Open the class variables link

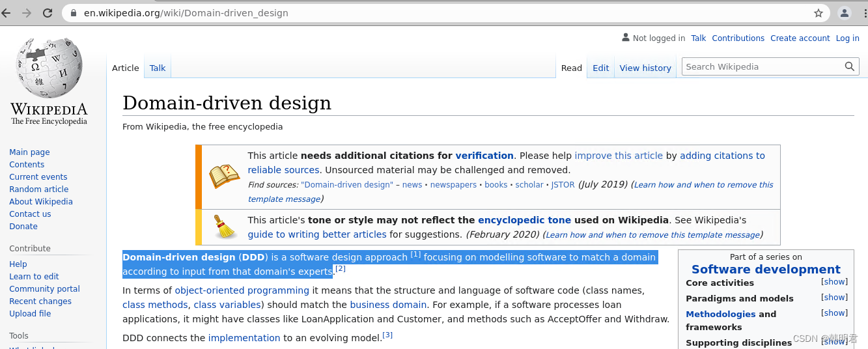[x=227, y=305]
